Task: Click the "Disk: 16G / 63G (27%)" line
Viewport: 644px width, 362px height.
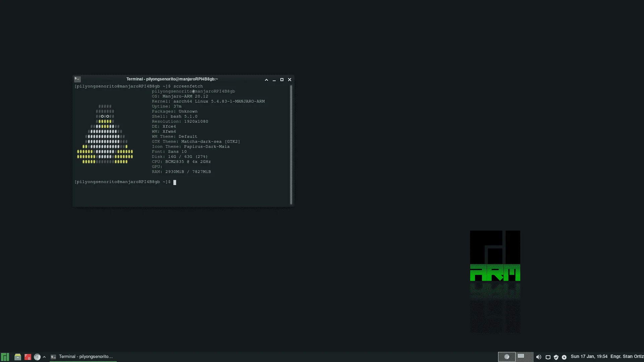Action: pos(180,157)
